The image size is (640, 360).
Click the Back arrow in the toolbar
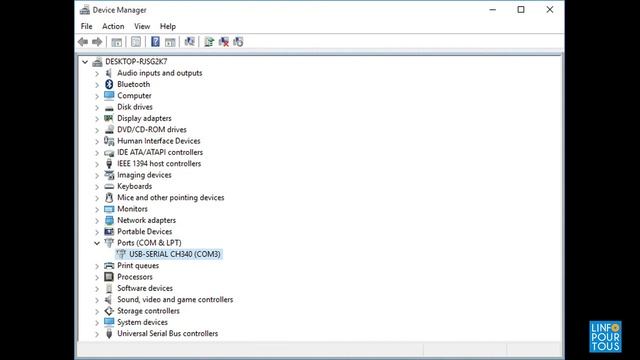click(x=83, y=42)
